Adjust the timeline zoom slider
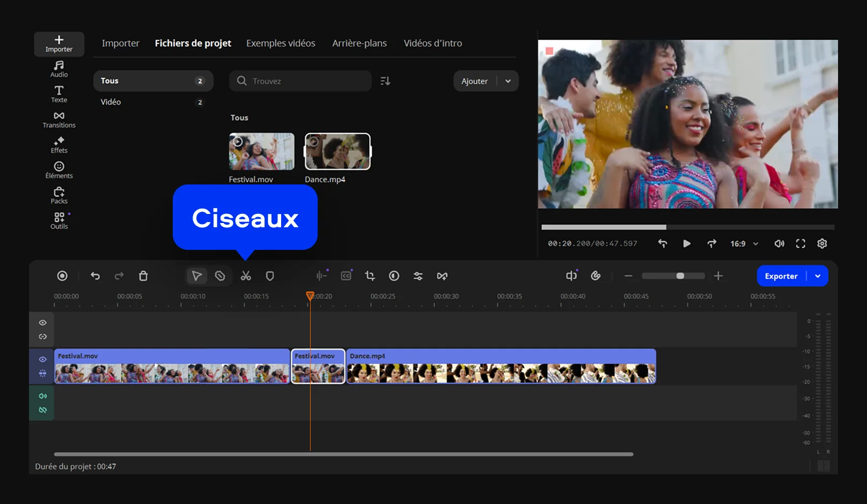This screenshot has height=504, width=867. tap(680, 276)
